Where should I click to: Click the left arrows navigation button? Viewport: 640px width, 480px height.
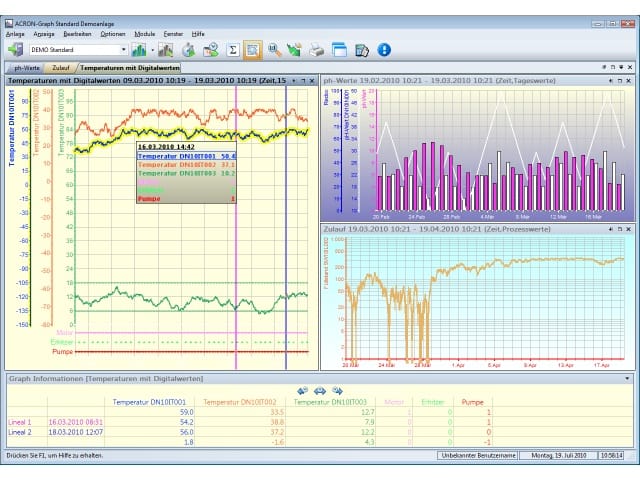pyautogui.click(x=302, y=391)
